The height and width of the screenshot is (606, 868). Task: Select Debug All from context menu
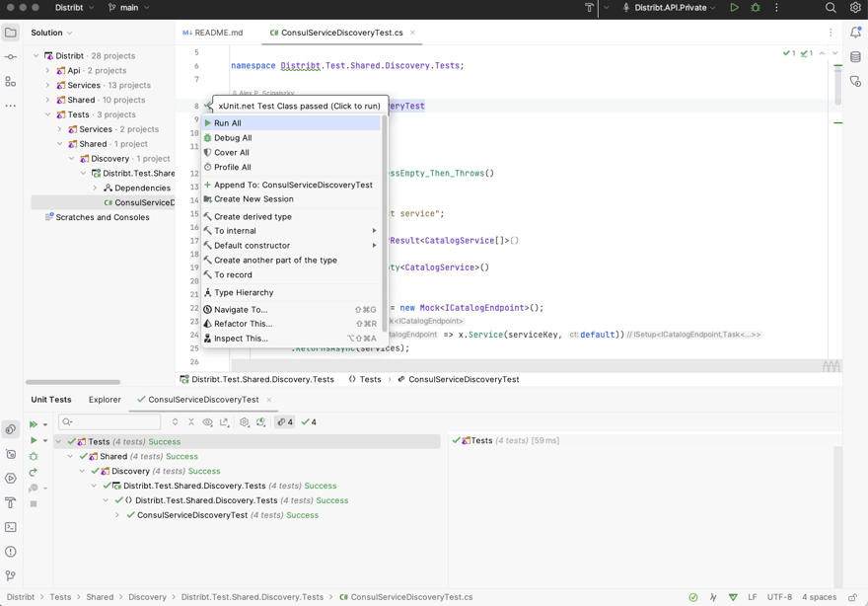[292, 138]
